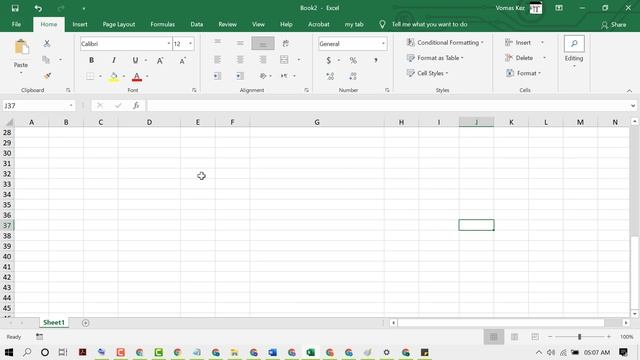The image size is (640, 360).
Task: Open the custom my tab
Action: (353, 24)
